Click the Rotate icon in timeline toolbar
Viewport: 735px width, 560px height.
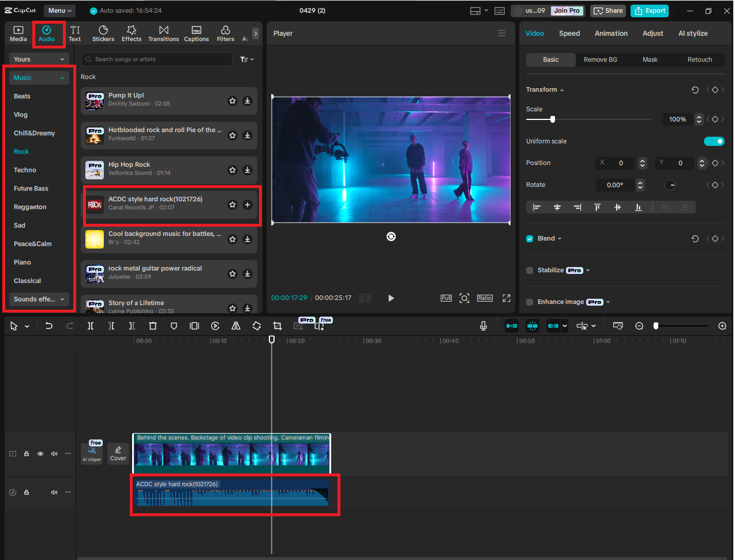[x=257, y=326]
